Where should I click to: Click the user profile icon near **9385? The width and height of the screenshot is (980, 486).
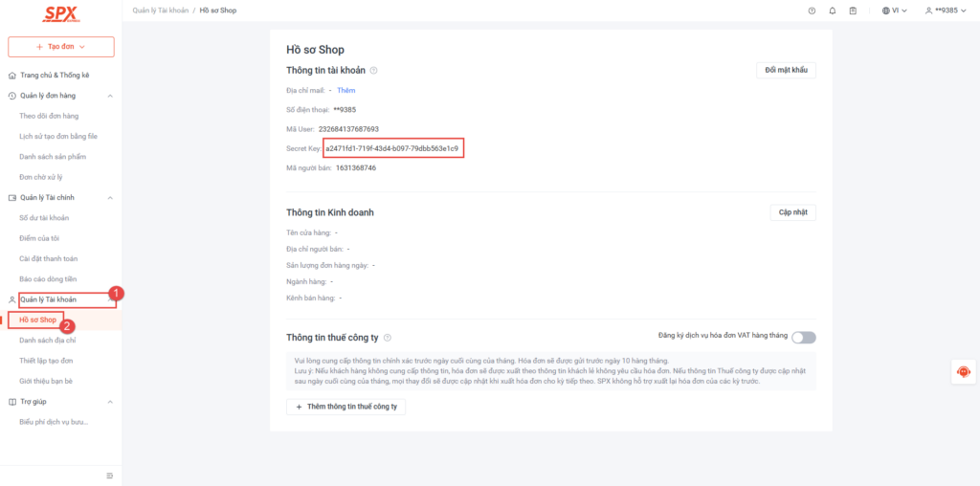928,11
